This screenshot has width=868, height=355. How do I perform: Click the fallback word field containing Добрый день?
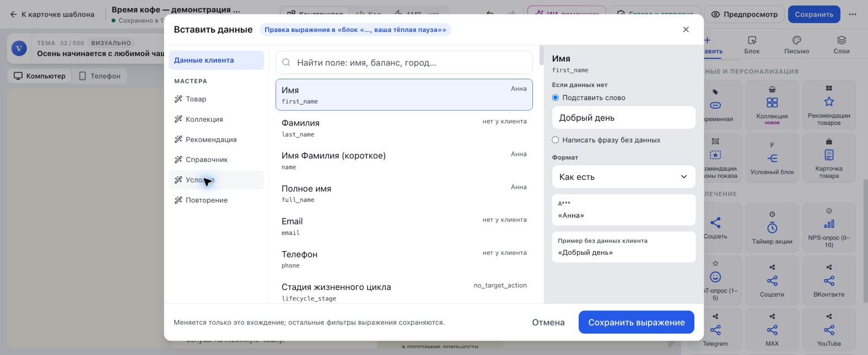(x=623, y=118)
